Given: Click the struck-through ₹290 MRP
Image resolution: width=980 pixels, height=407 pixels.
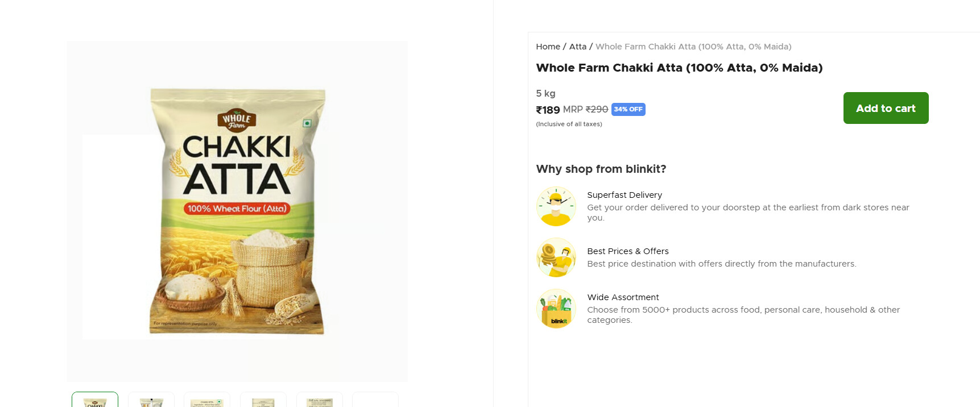Looking at the screenshot, I should coord(597,109).
